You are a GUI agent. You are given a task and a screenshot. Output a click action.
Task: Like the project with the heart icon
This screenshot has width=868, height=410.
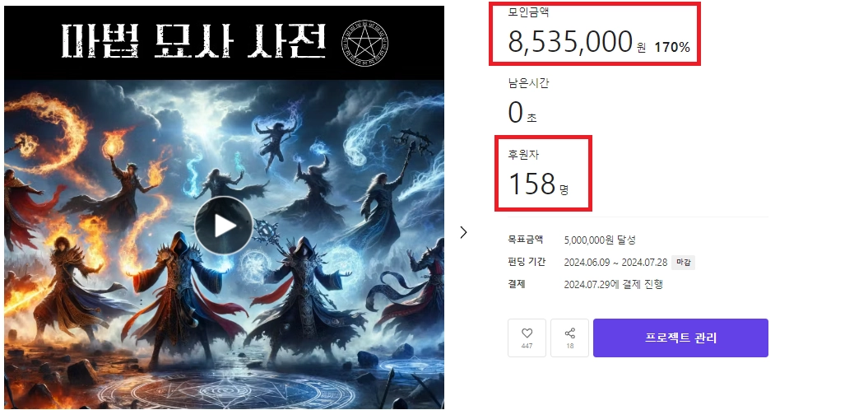[x=527, y=338]
